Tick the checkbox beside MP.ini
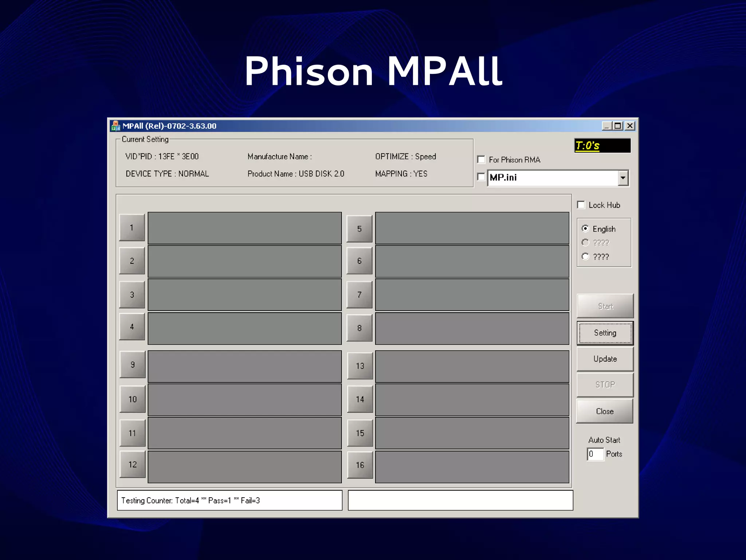Image resolution: width=746 pixels, height=560 pixels. [481, 177]
